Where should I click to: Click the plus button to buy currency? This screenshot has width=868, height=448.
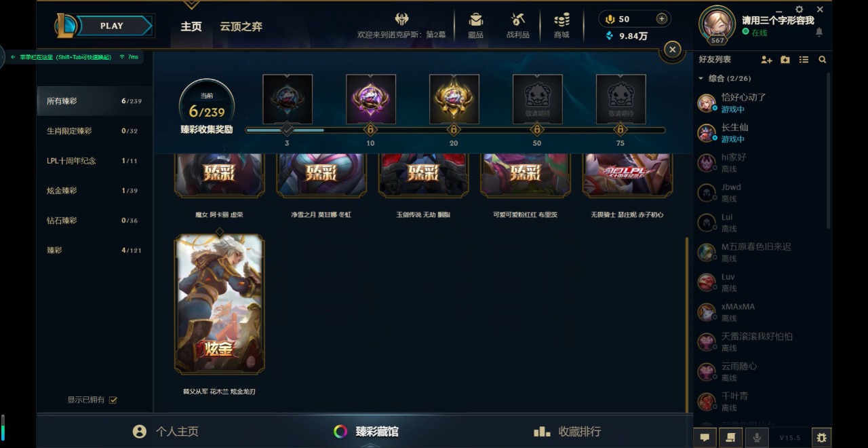(x=662, y=19)
